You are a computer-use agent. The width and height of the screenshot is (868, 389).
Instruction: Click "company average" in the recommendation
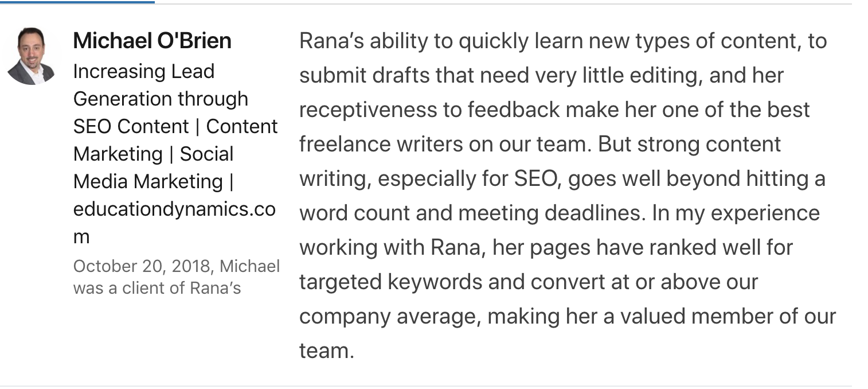[388, 317]
